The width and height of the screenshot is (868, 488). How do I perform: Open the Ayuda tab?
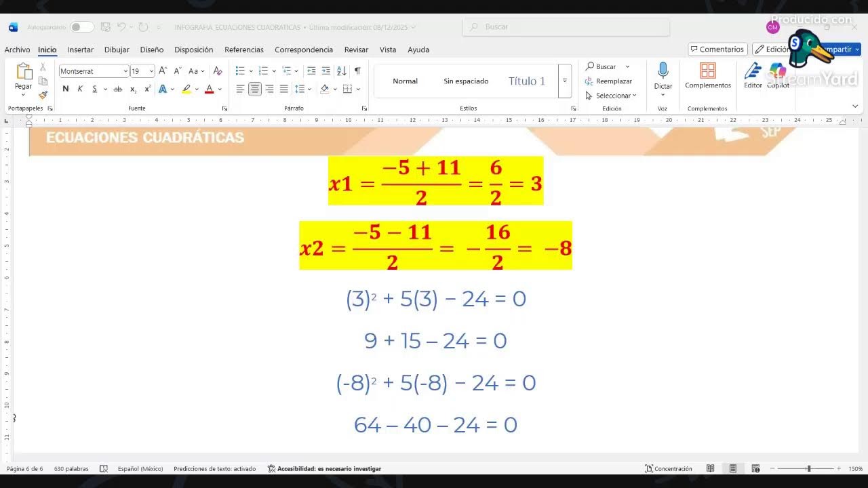pos(418,49)
